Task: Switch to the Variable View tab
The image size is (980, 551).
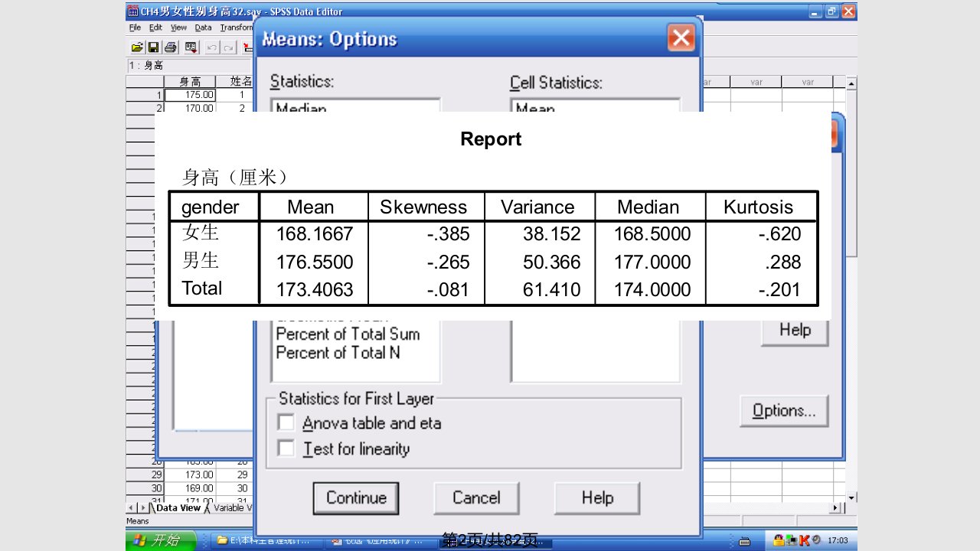Action: coord(231,507)
